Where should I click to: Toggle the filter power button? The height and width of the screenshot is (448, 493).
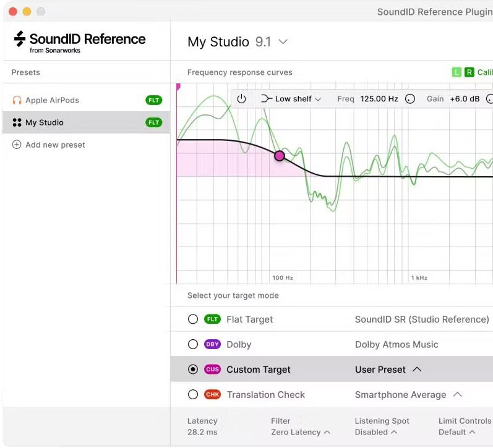241,99
